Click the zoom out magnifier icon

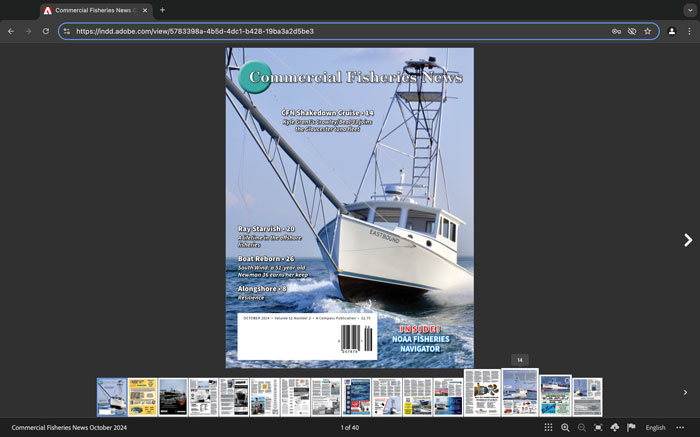[581, 427]
